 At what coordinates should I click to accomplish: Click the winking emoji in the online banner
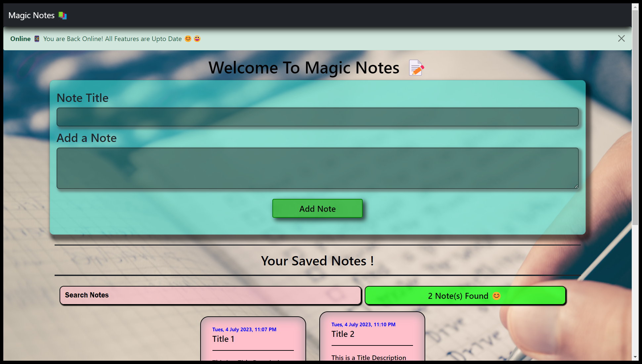188,39
